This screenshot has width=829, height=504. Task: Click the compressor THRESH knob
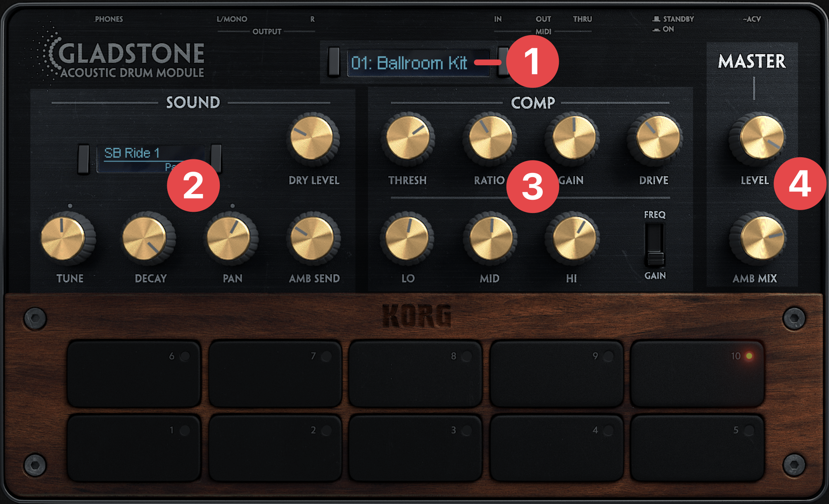[x=408, y=138]
